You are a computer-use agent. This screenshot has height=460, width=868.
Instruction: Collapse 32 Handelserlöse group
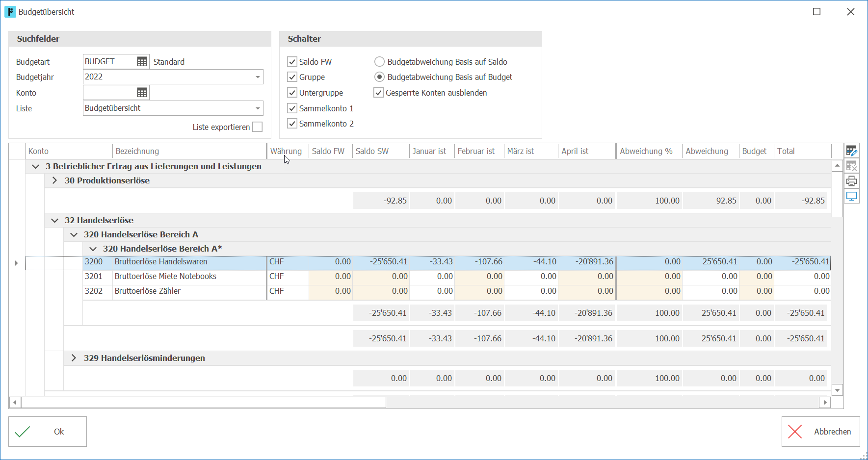tap(54, 221)
